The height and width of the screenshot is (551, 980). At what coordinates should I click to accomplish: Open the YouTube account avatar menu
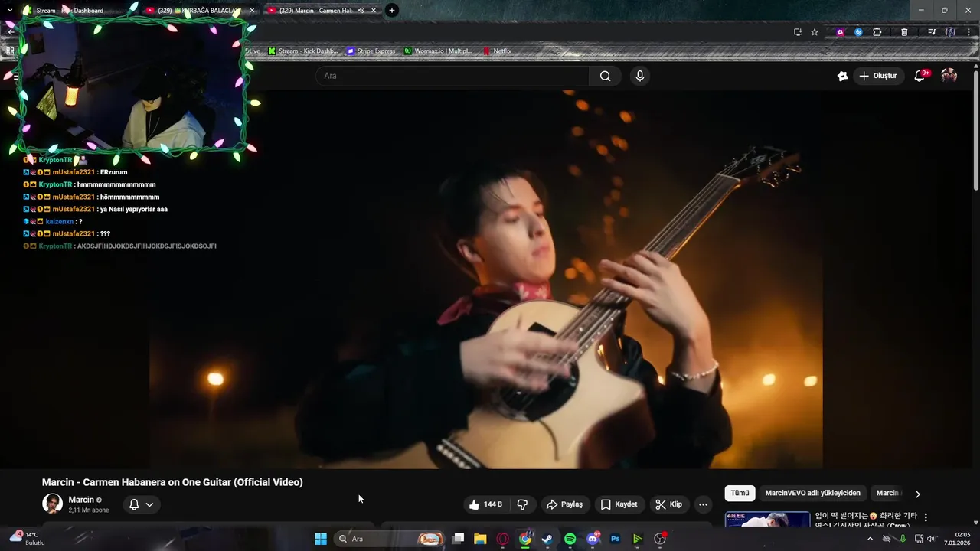[949, 76]
